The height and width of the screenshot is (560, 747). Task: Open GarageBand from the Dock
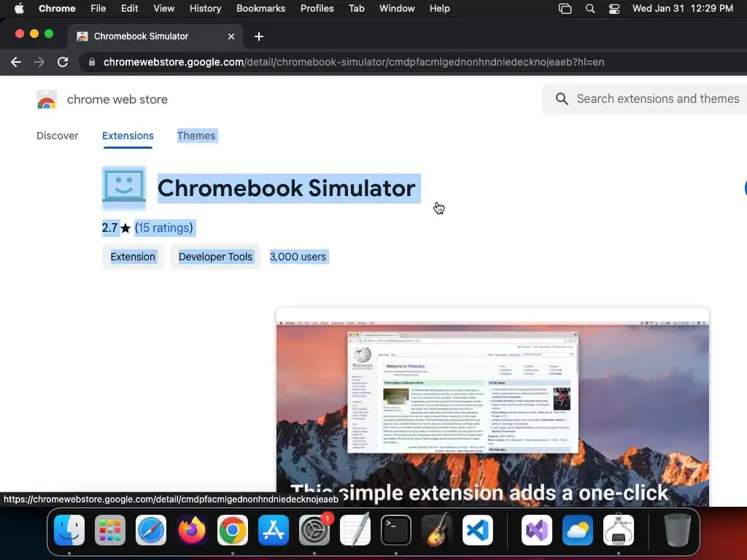[436, 530]
